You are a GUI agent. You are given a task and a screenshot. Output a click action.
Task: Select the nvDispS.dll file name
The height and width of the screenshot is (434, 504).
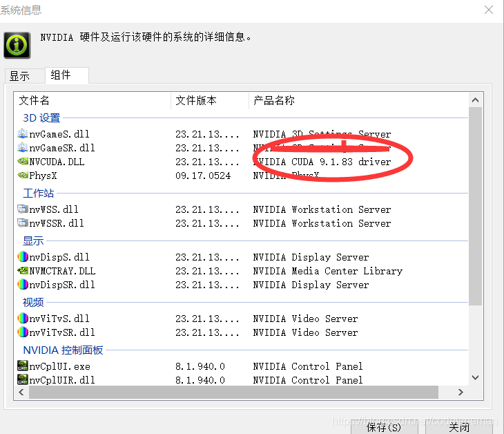coord(59,257)
